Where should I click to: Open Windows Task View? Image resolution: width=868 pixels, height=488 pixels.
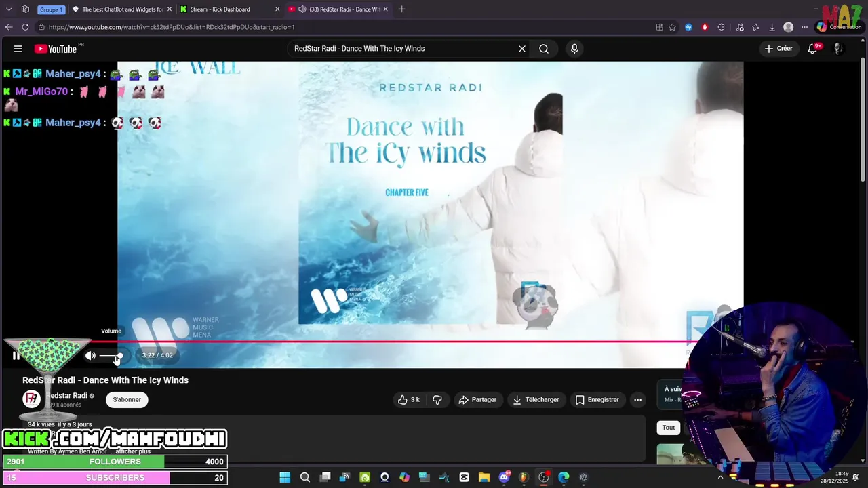click(325, 477)
